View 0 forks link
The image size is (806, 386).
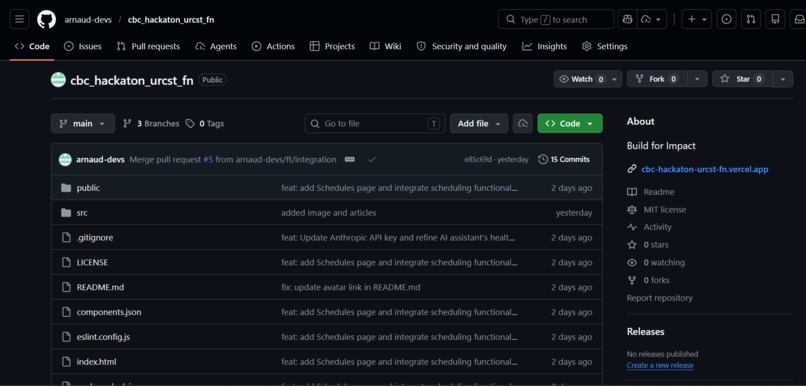656,280
